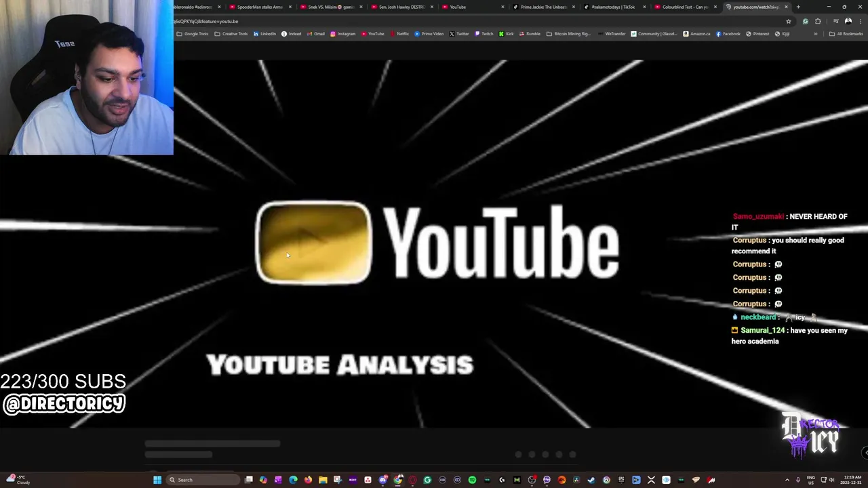
Task: Open the Kijiji bookmark
Action: [x=783, y=34]
